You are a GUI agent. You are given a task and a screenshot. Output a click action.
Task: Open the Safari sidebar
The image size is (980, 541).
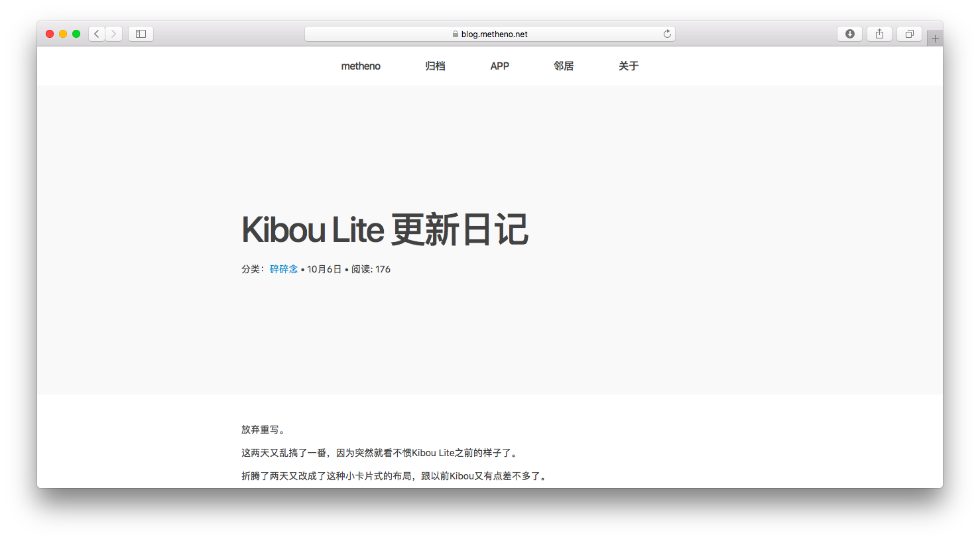pyautogui.click(x=141, y=33)
